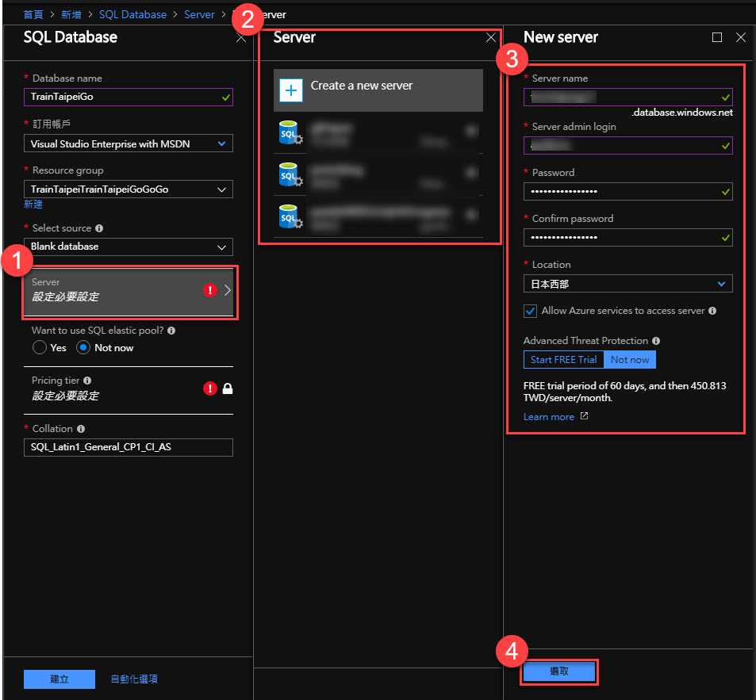The image size is (756, 700).
Task: Go to 首頁 in the breadcrumb
Action: [33, 14]
